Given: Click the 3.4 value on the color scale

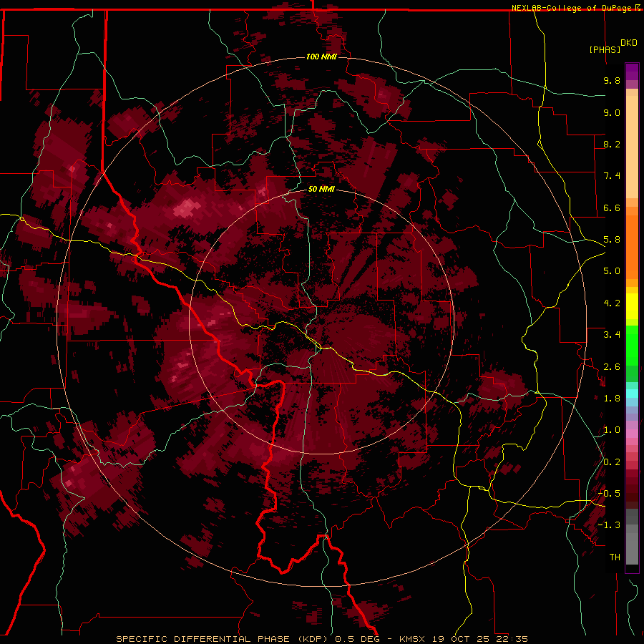Looking at the screenshot, I should click(612, 335).
